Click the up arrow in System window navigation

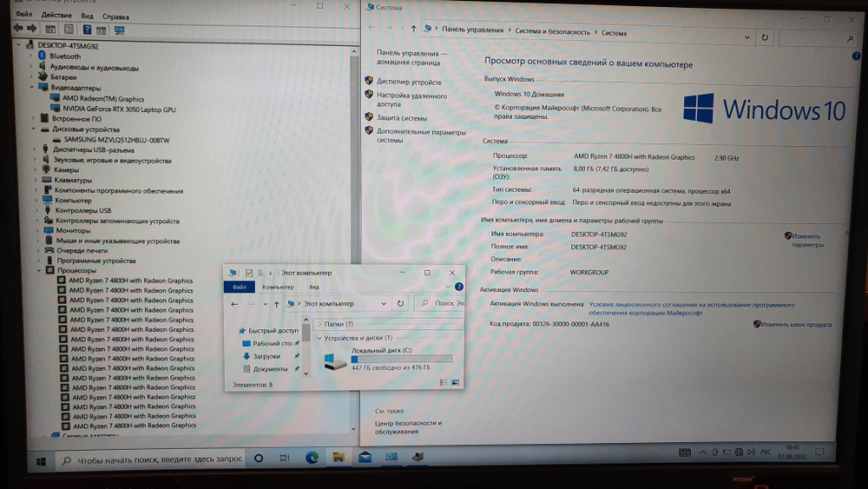[413, 29]
